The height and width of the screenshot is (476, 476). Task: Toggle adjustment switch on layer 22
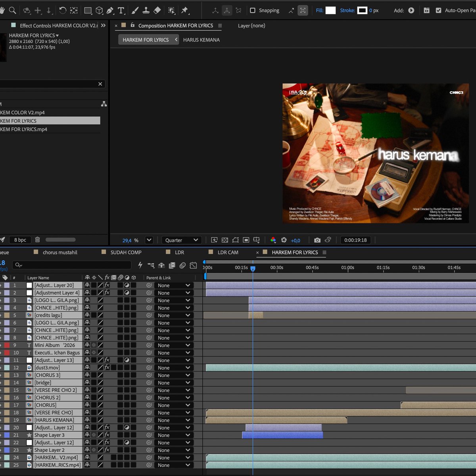tap(127, 443)
